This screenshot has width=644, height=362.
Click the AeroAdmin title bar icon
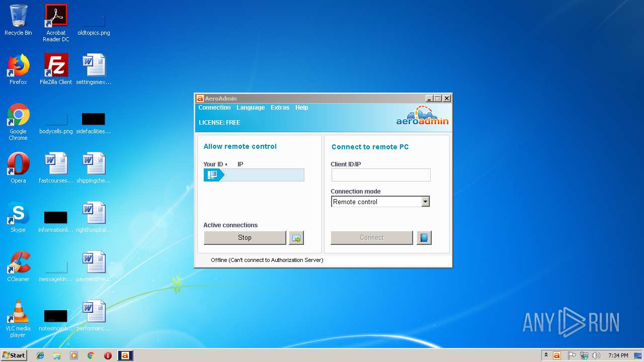(200, 99)
